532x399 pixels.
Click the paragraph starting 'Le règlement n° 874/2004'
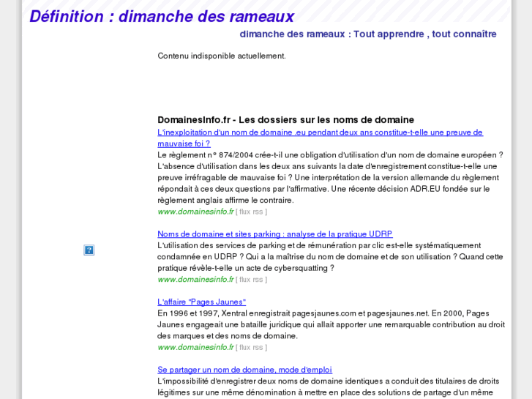point(331,178)
